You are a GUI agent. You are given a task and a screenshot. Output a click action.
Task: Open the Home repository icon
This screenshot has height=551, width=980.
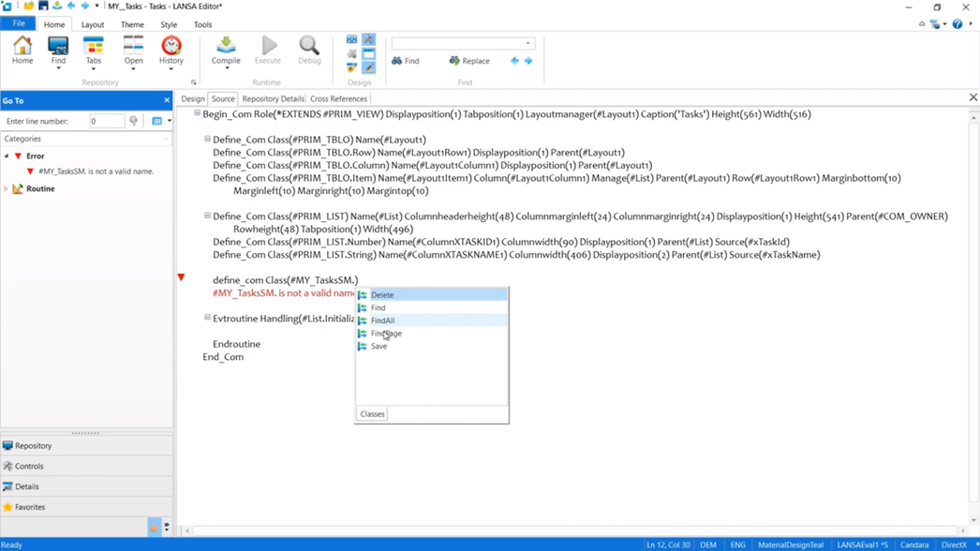point(22,50)
